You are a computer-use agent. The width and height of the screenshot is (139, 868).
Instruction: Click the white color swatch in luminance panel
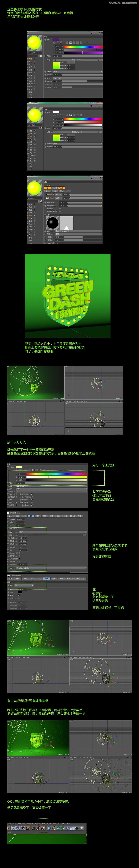56,112
